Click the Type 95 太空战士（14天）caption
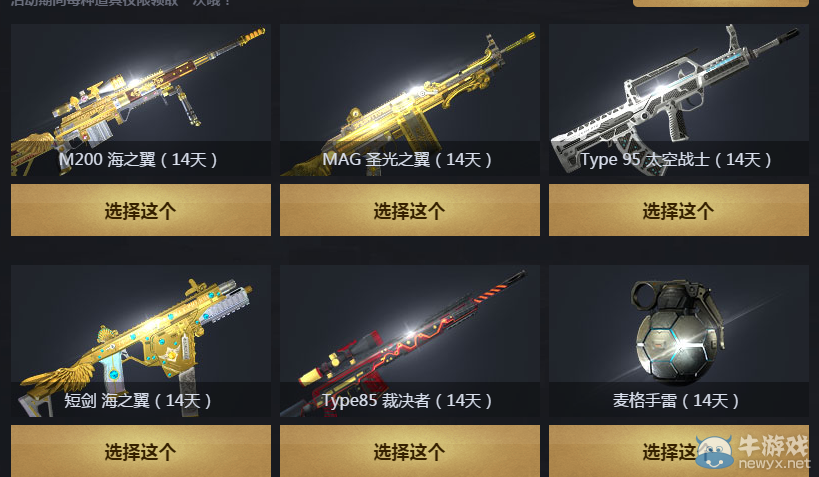This screenshot has width=819, height=477. tap(676, 159)
